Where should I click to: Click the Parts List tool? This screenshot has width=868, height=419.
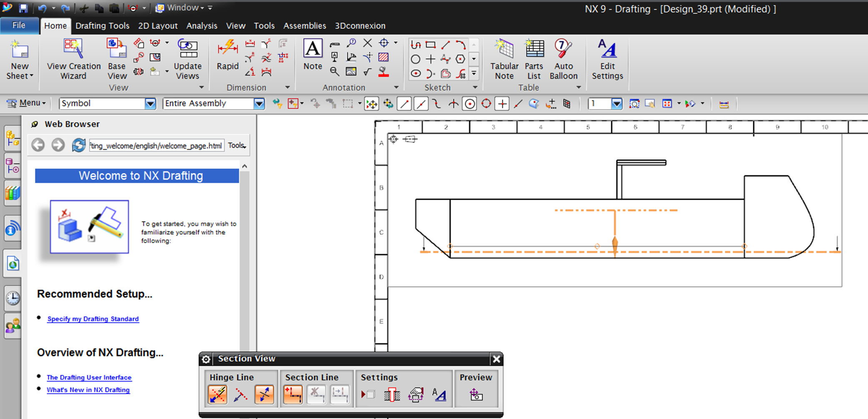coord(534,59)
